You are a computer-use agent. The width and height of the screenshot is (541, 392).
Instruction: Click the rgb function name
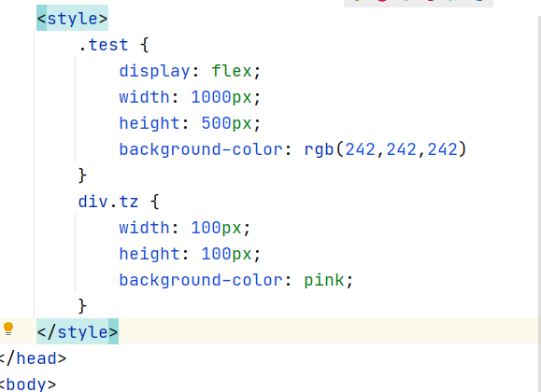(319, 149)
